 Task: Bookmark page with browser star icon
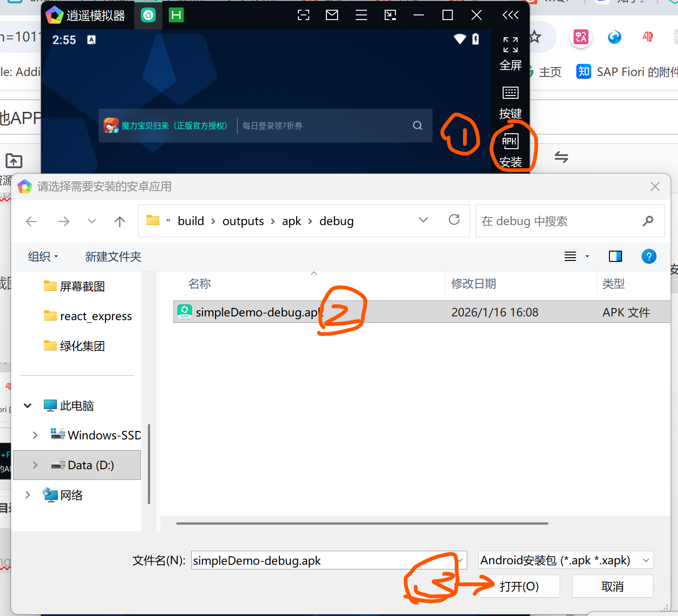pos(535,37)
